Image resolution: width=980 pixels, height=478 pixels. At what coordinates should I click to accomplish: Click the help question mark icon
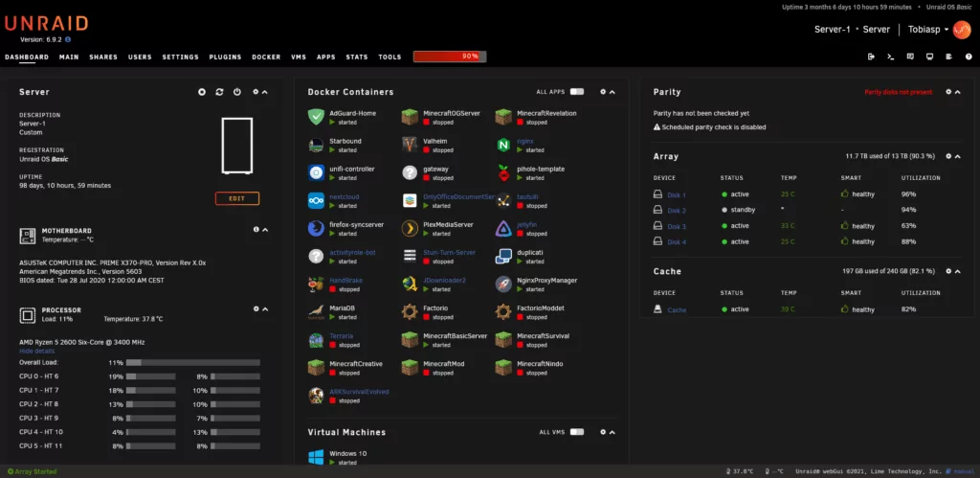click(969, 57)
